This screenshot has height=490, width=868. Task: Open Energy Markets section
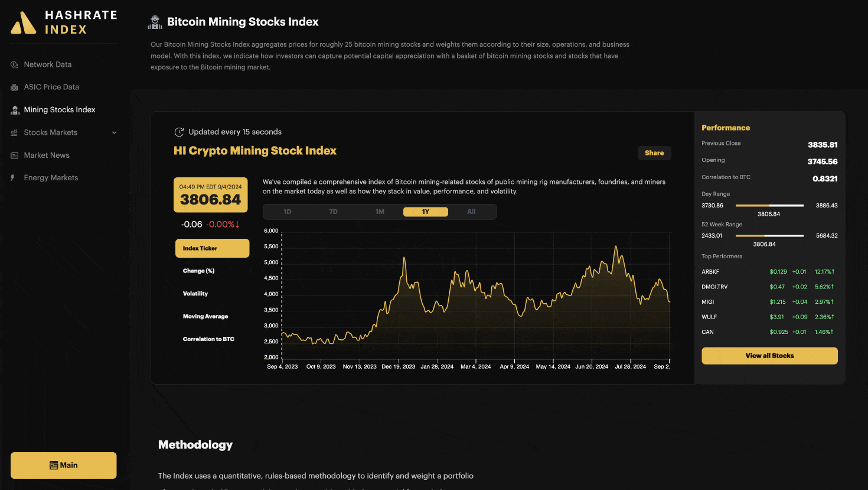click(x=51, y=177)
